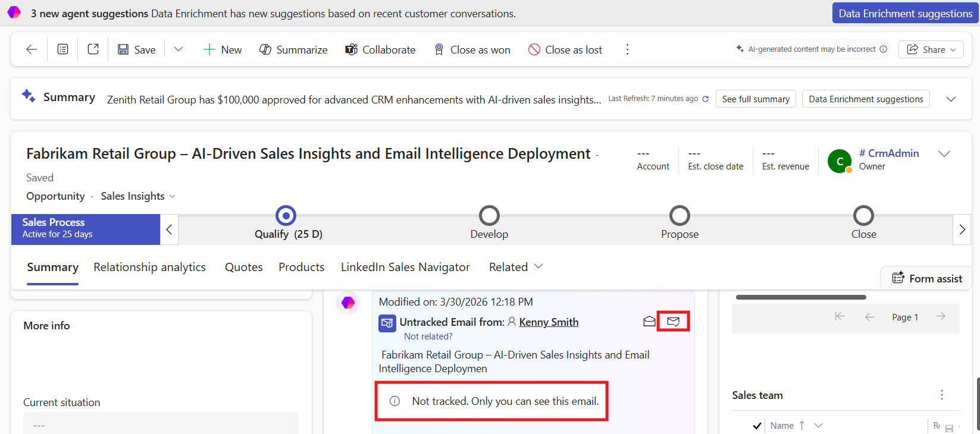Open the Share dropdown
Screen dimensions: 980x434
pyautogui.click(x=931, y=49)
